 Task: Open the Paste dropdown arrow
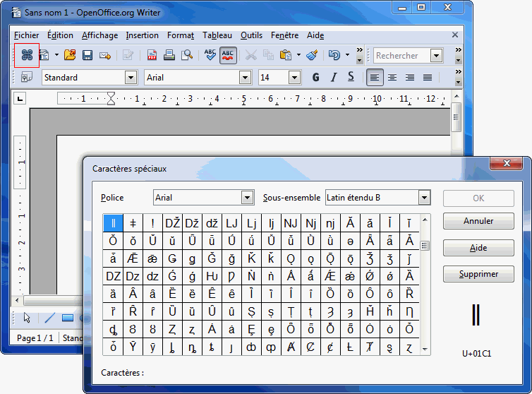coord(298,54)
